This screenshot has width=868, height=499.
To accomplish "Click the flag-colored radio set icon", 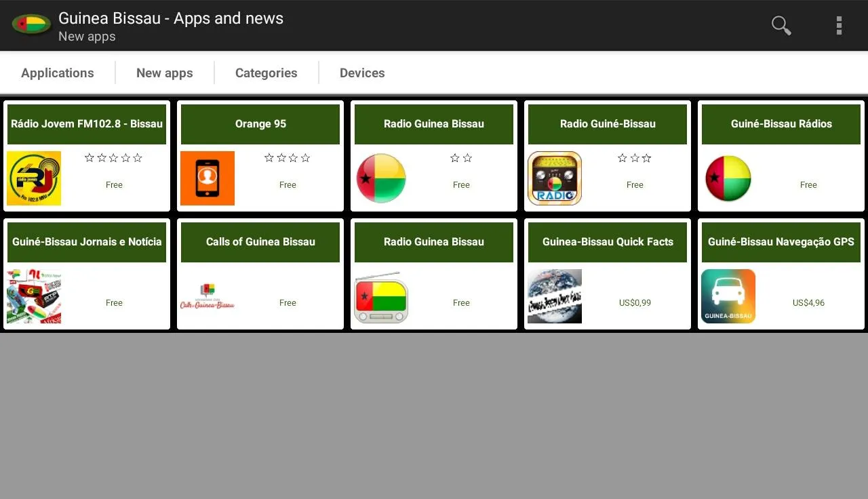I will click(x=381, y=296).
